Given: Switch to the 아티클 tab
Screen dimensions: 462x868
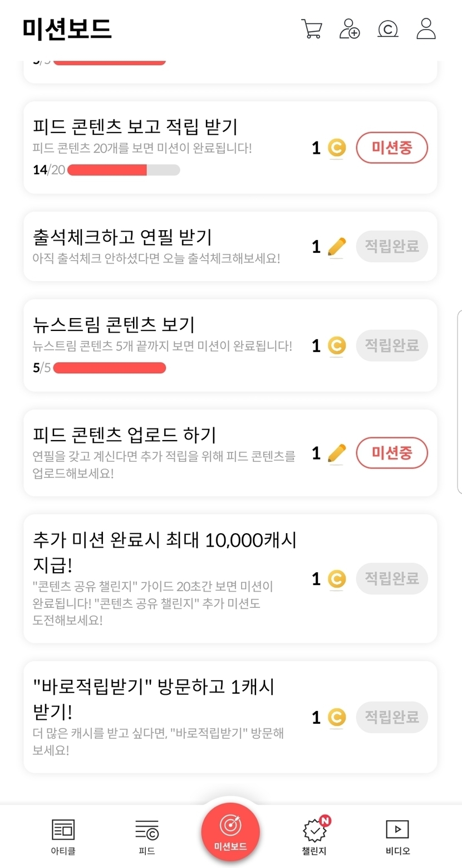Looking at the screenshot, I should (x=63, y=837).
